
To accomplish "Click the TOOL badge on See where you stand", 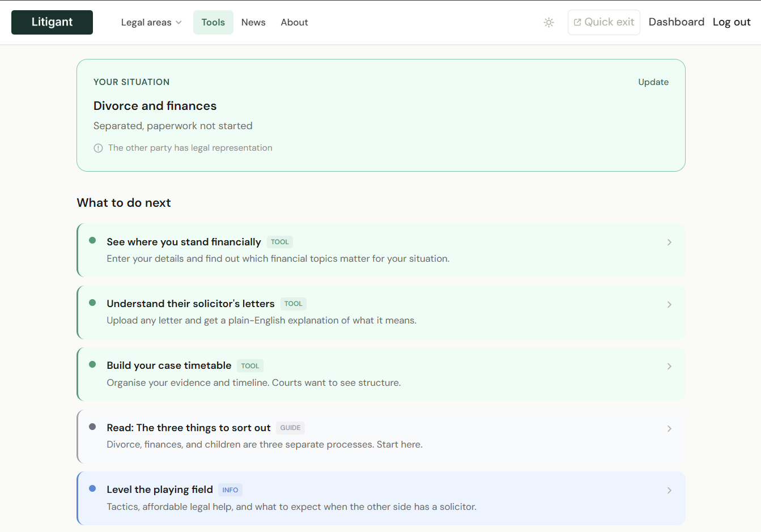I will tap(279, 242).
